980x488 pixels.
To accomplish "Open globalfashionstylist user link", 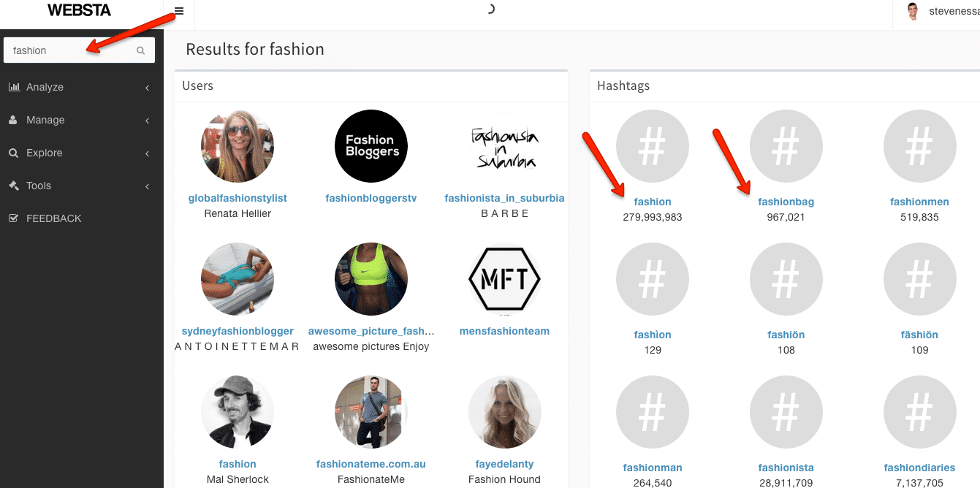I will click(x=238, y=198).
